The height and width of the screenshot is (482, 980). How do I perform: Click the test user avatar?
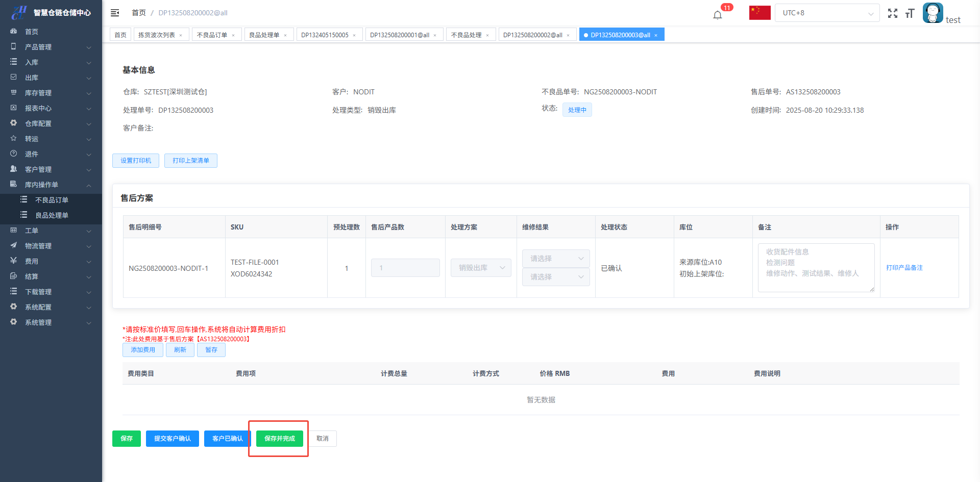(x=933, y=13)
